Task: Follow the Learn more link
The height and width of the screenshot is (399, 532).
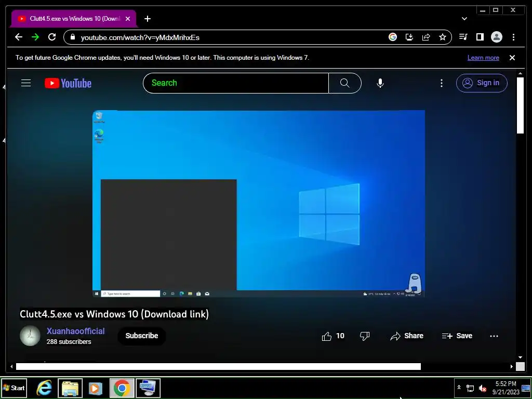Action: tap(483, 58)
